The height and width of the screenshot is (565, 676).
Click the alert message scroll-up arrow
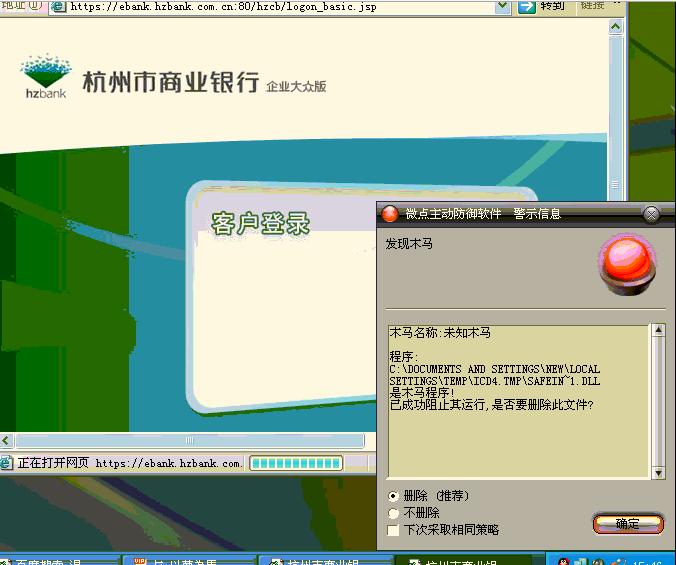(658, 330)
